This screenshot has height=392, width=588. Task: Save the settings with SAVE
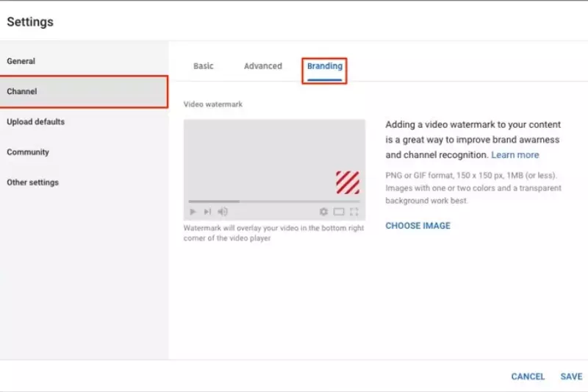point(571,377)
